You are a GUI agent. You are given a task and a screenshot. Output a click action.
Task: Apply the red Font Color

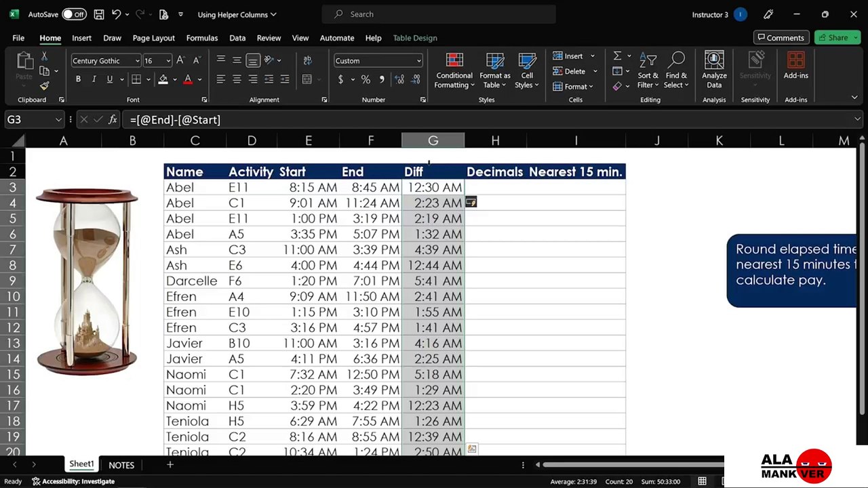[188, 79]
